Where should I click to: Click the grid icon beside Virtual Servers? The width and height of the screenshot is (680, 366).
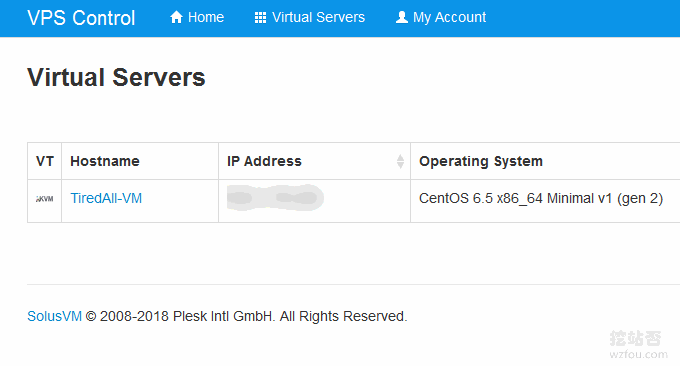click(260, 17)
